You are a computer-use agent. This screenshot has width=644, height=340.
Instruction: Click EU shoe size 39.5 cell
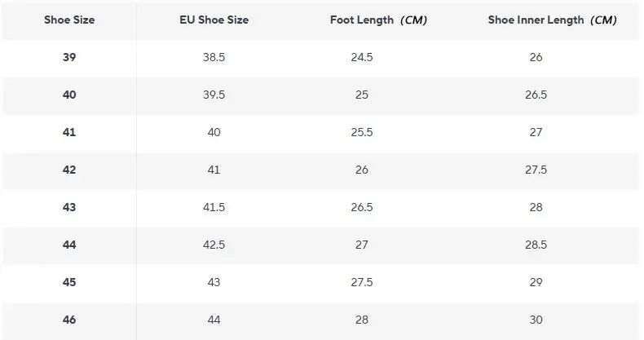214,95
